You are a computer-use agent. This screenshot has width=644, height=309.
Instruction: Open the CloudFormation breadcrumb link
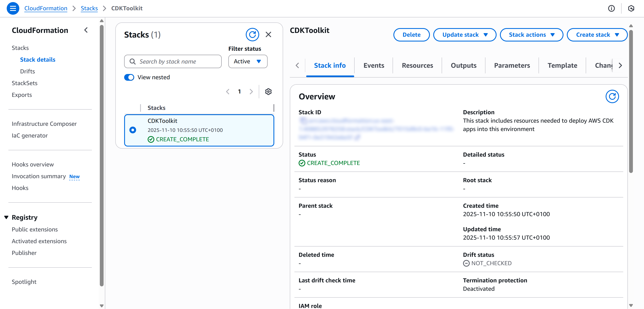click(46, 8)
